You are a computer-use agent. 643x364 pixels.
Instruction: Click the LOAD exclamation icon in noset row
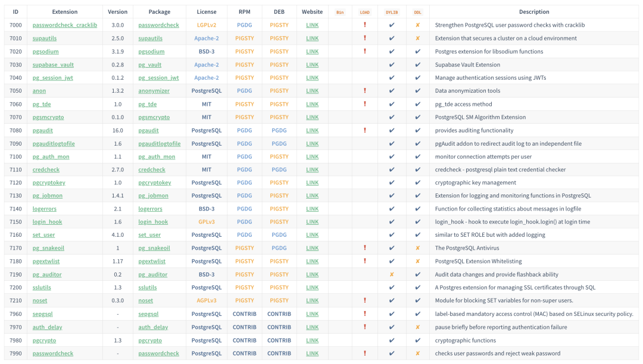364,300
